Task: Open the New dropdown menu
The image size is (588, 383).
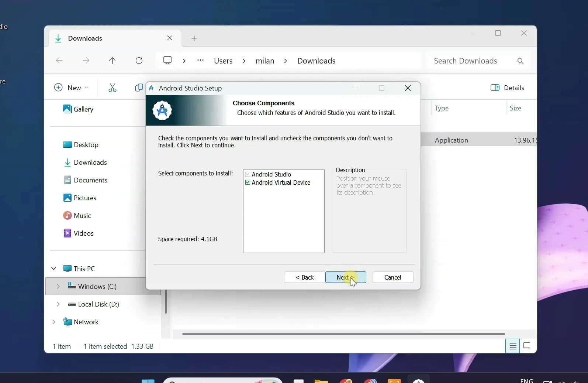Action: (71, 88)
